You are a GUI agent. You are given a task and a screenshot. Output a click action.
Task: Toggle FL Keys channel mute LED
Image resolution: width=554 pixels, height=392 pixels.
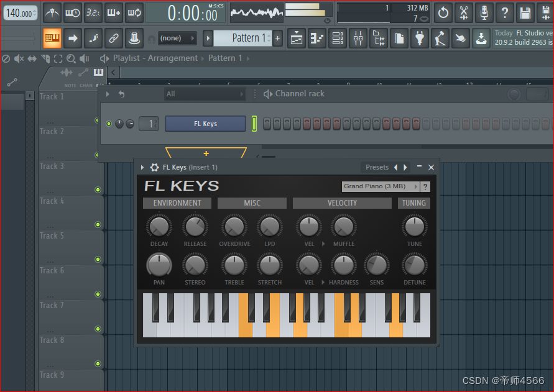click(x=109, y=124)
